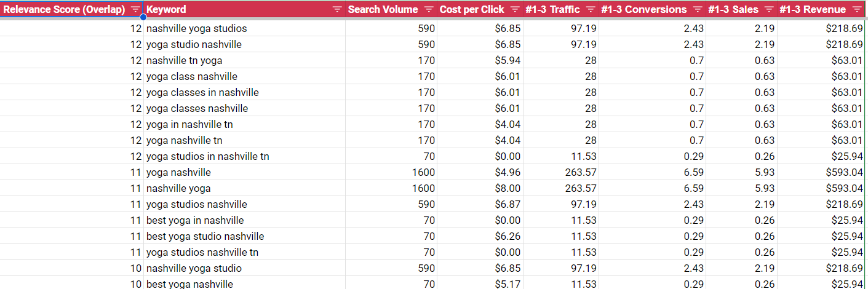
Task: Expand the #1-3 Sales filter menu
Action: point(769,10)
